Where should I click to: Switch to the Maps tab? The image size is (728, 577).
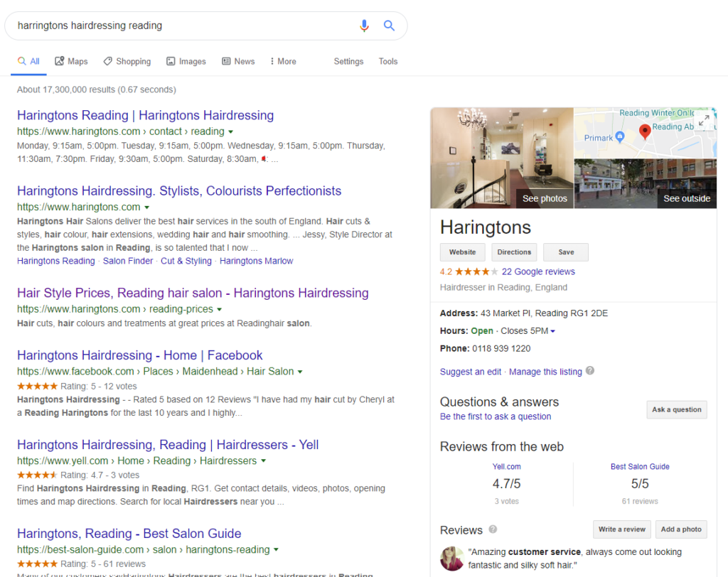click(71, 61)
